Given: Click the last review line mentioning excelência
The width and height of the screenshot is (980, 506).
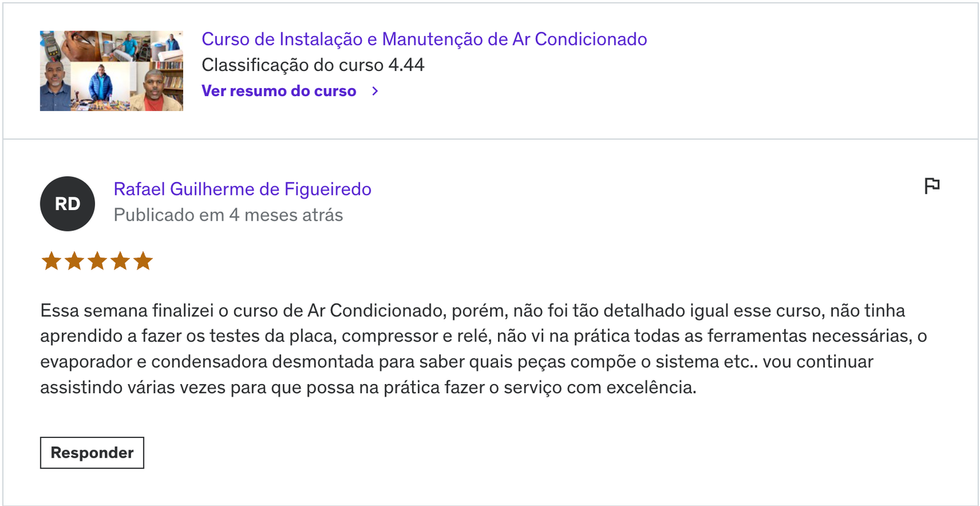Looking at the screenshot, I should [368, 387].
